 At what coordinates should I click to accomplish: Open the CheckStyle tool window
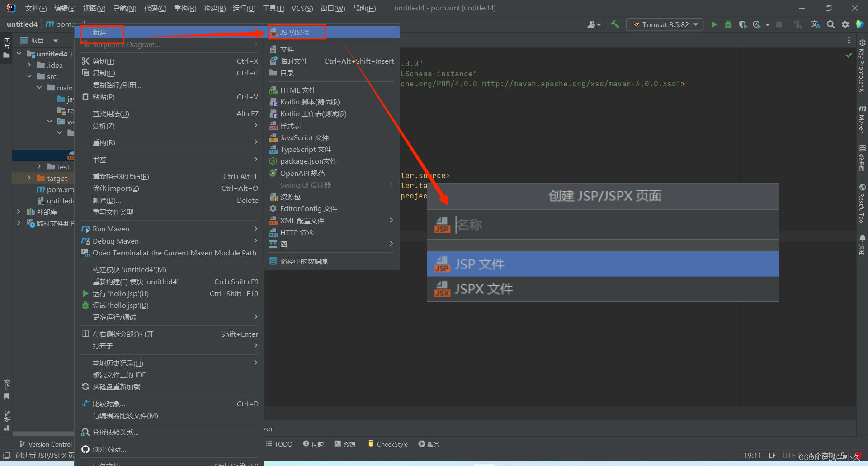coord(388,444)
